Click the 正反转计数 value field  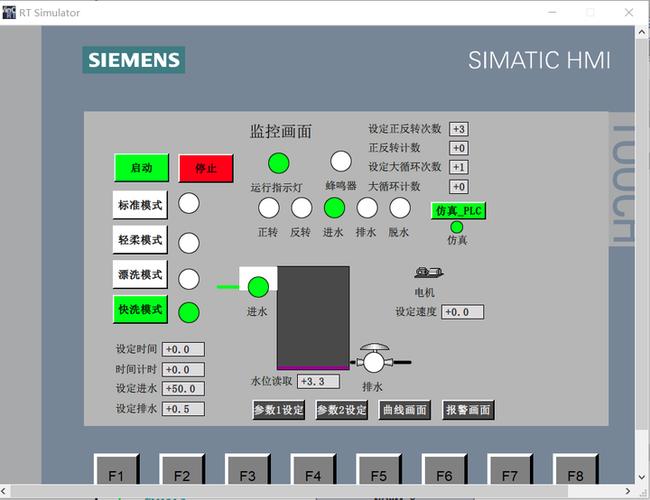click(x=459, y=148)
